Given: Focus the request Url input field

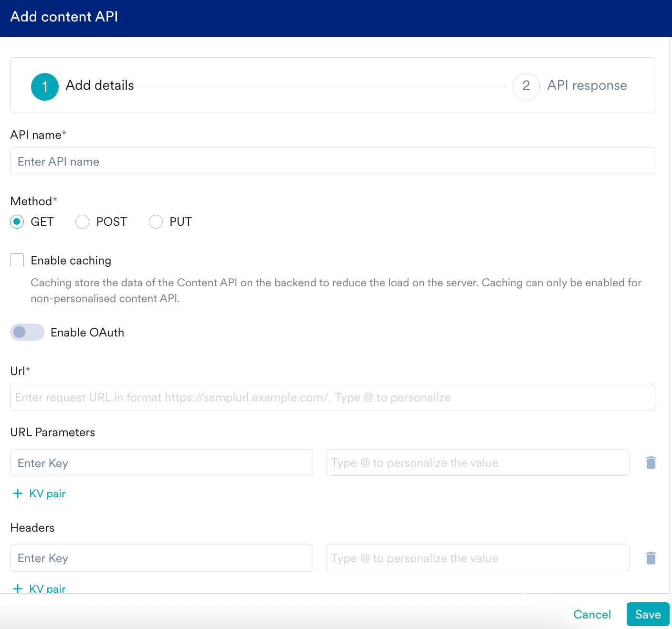Looking at the screenshot, I should point(333,397).
